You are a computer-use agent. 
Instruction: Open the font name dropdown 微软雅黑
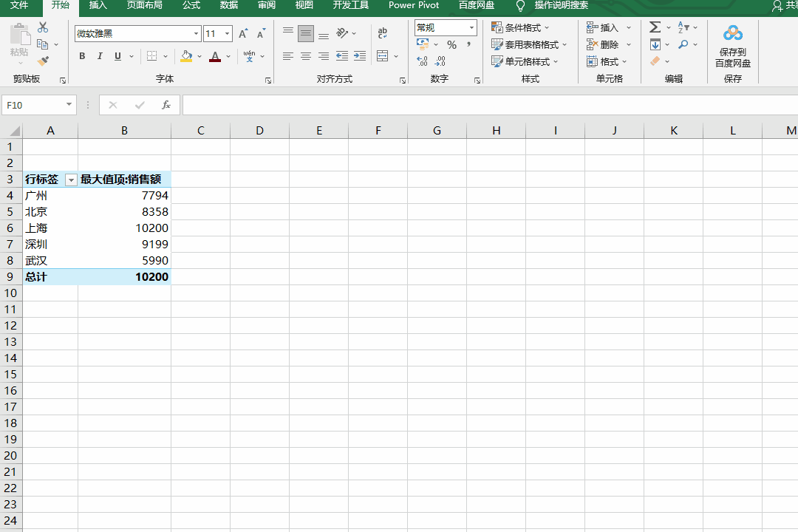[x=196, y=34]
